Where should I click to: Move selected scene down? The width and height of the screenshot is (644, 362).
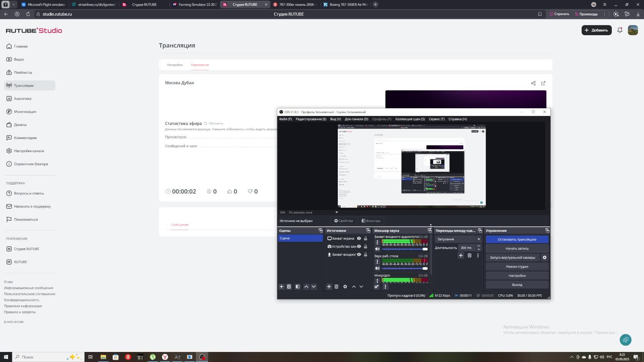point(314,287)
